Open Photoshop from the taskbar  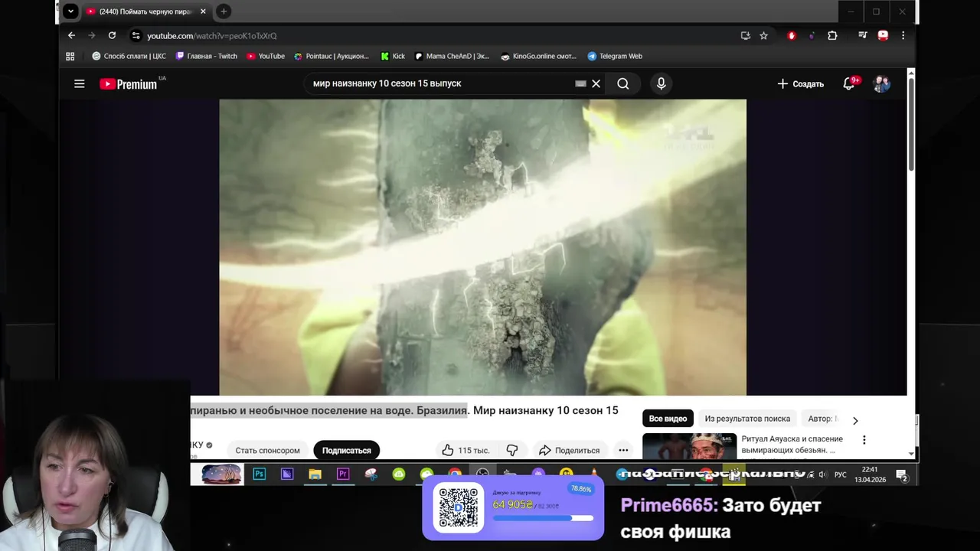click(x=259, y=474)
